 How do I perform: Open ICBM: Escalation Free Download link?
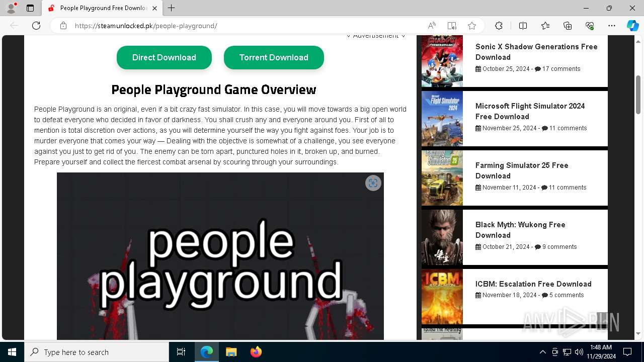tap(533, 284)
